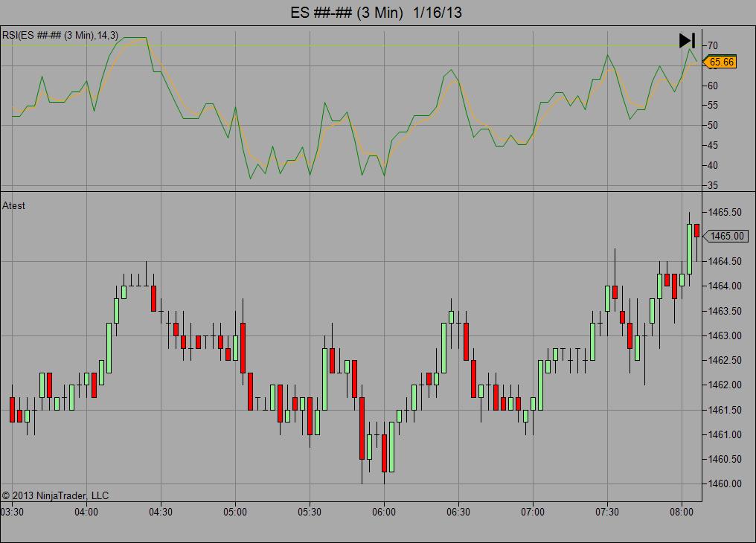Click the RSI axis label 45
Screen dimensions: 756x543
[x=713, y=146]
